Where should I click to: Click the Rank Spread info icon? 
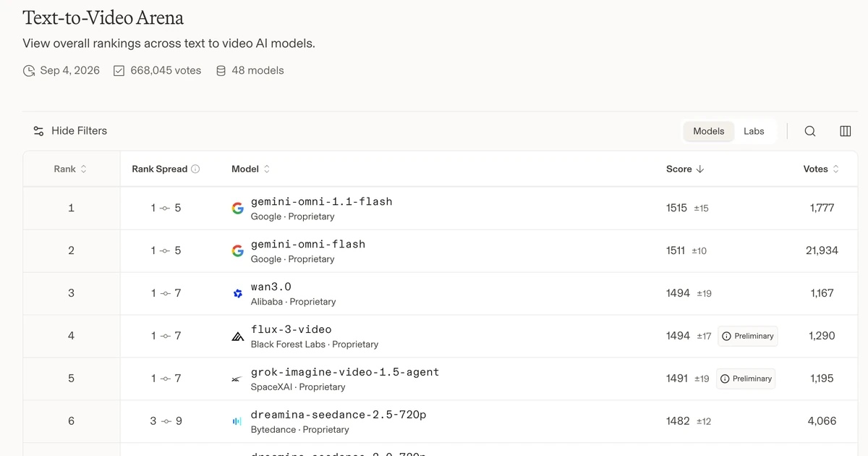(195, 169)
